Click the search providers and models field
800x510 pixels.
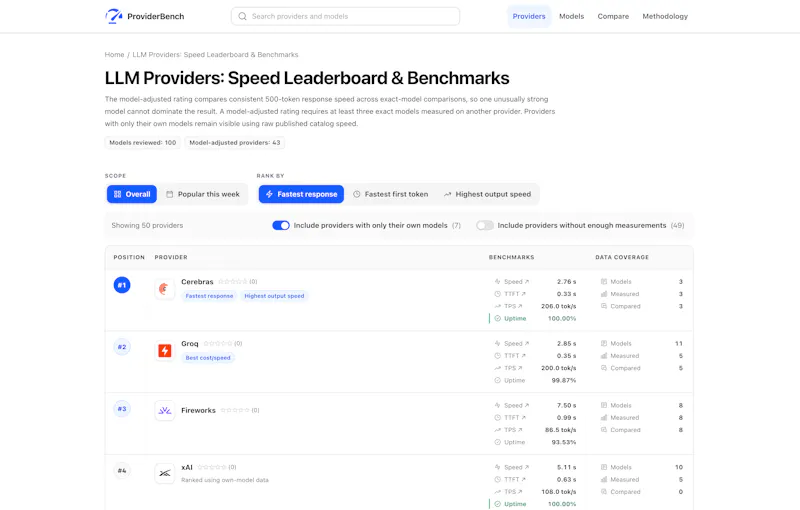coord(345,16)
